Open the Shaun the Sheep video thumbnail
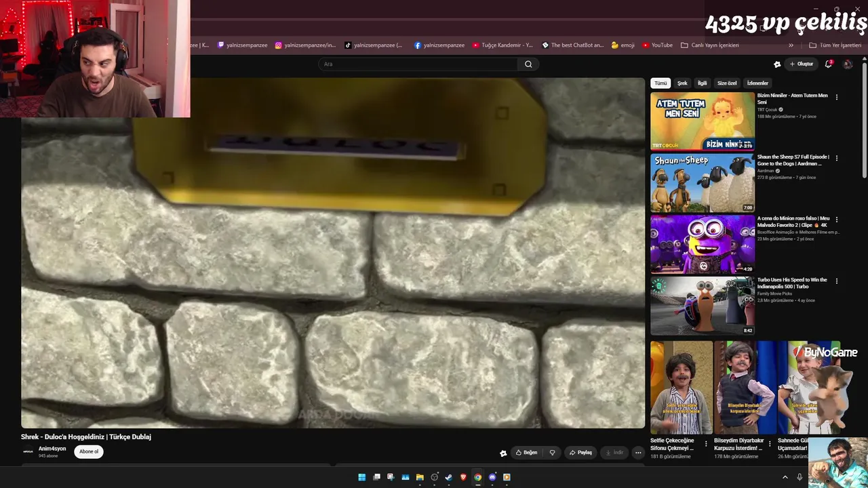The height and width of the screenshot is (488, 868). coord(703,183)
